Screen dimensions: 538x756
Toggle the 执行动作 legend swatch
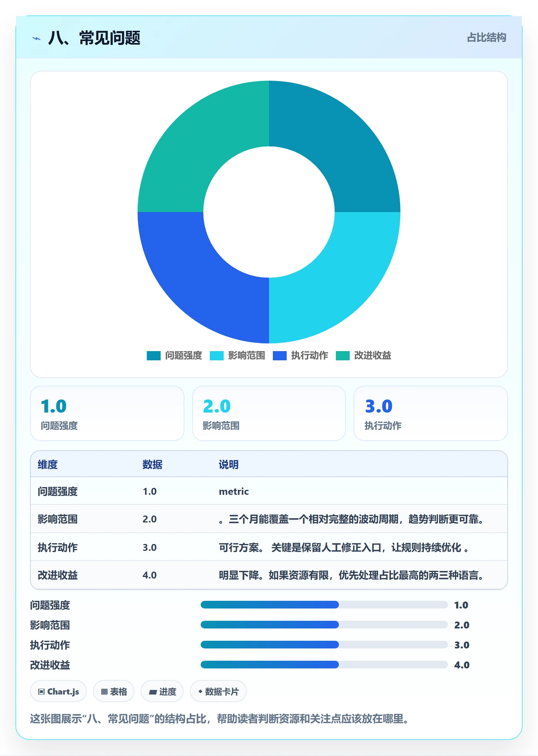pyautogui.click(x=280, y=356)
